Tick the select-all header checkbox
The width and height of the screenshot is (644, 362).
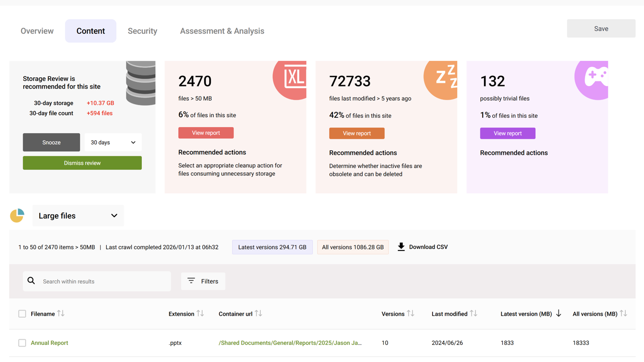click(x=22, y=314)
